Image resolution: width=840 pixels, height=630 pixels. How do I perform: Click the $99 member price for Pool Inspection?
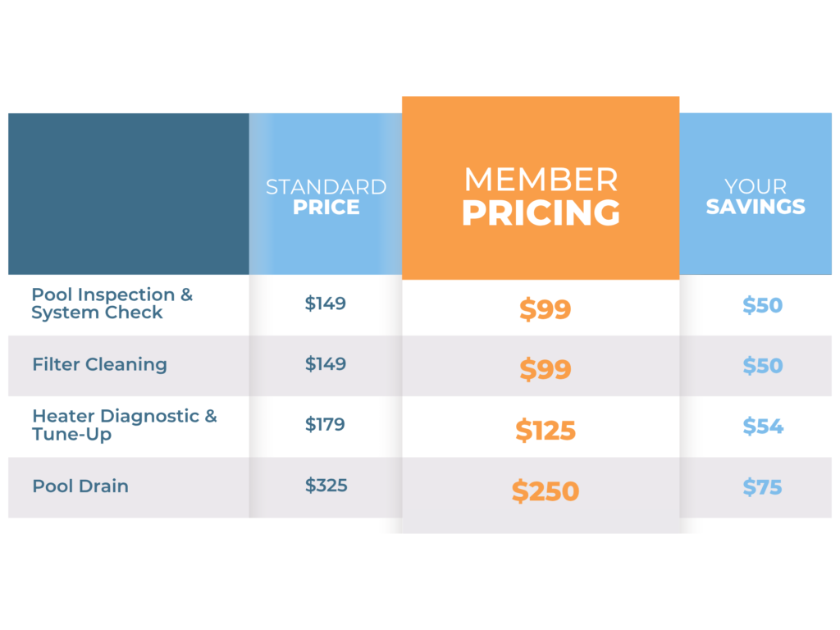tap(545, 309)
